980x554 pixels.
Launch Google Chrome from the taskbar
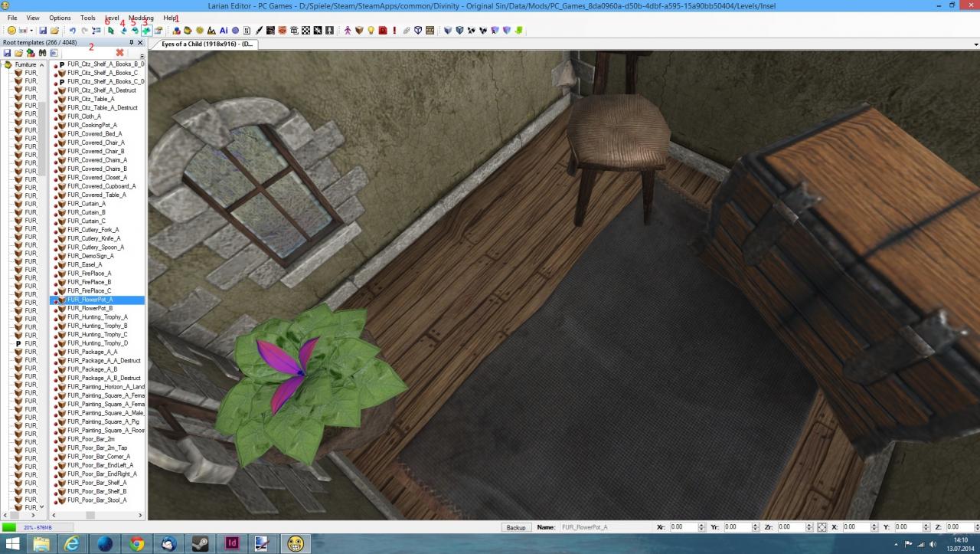coord(137,544)
